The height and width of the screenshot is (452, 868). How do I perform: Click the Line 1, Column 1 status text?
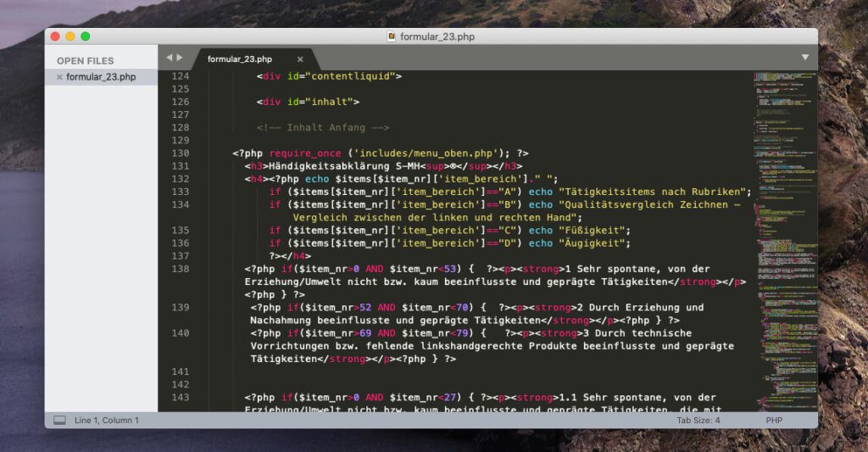(x=107, y=421)
